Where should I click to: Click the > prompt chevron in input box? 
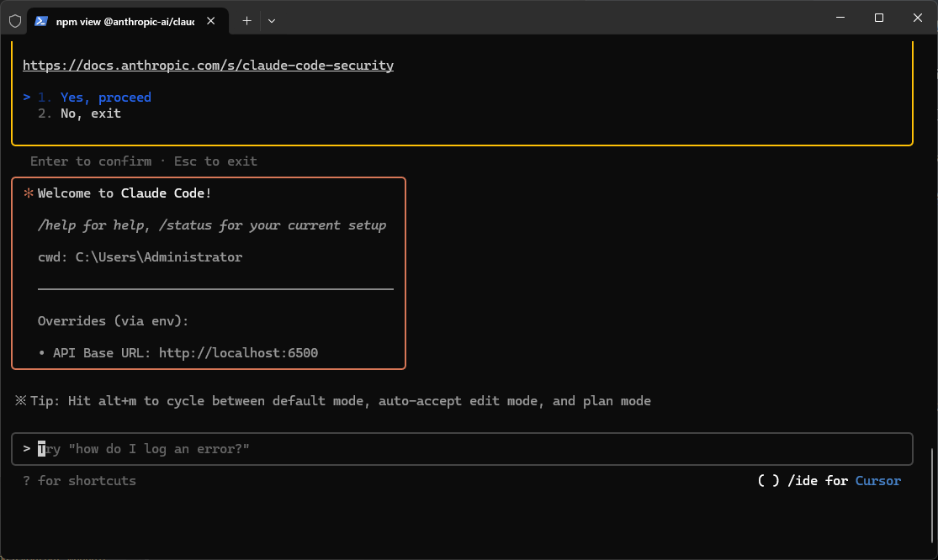28,449
